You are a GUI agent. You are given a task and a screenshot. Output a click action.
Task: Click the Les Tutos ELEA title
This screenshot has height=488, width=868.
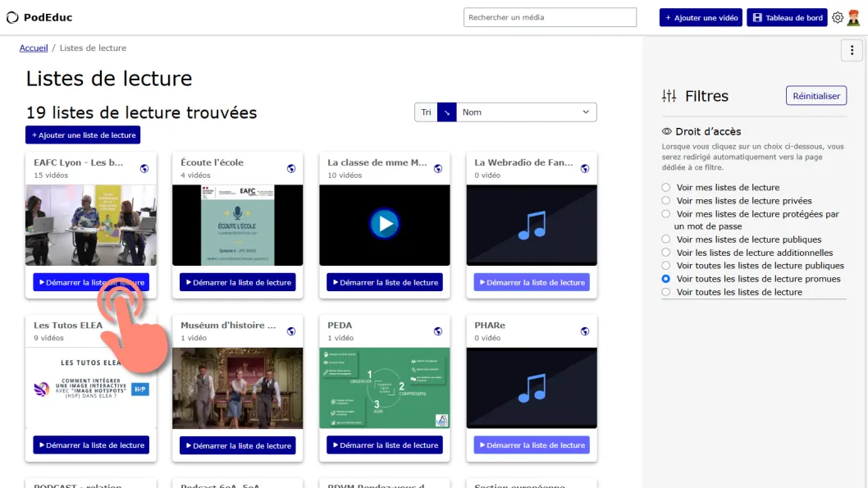(68, 326)
